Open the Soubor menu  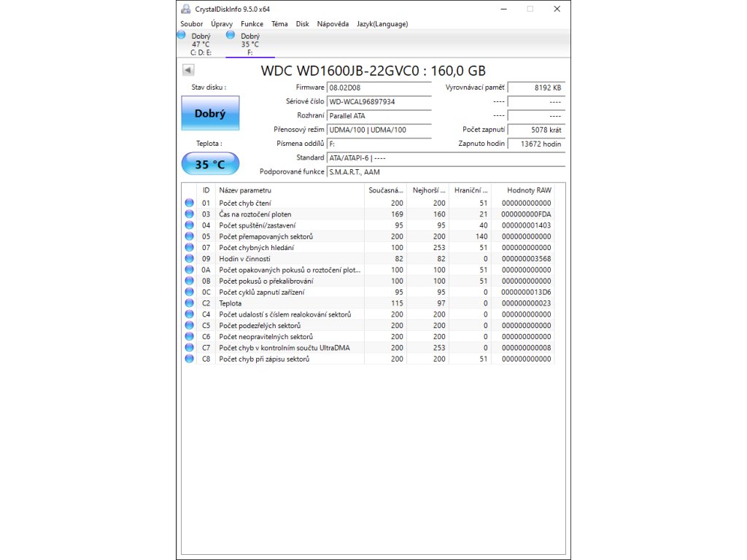192,24
